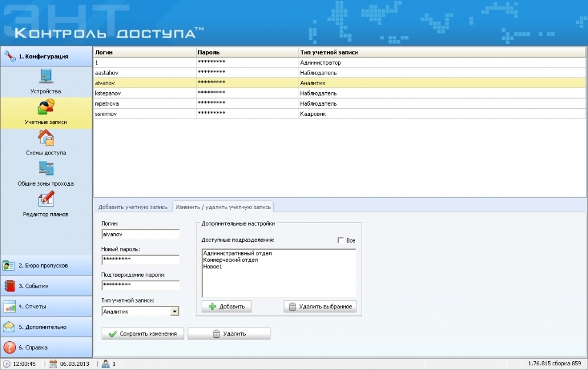Open the Устройства devices icon

46,77
